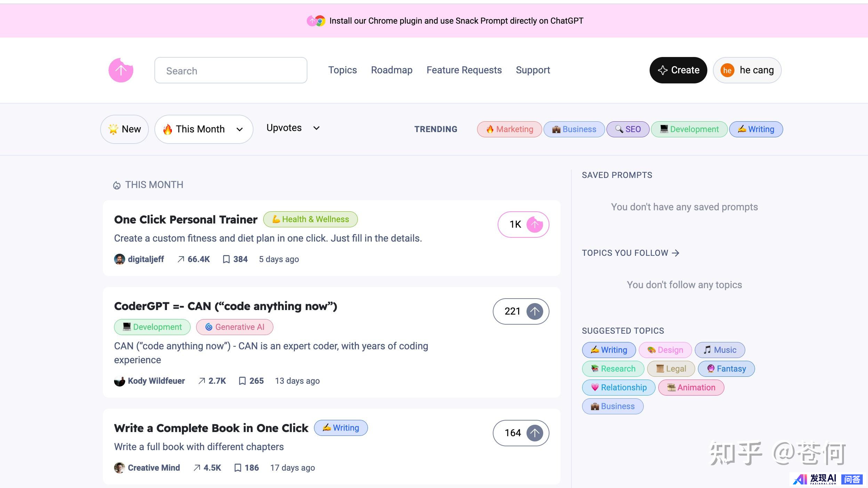
Task: Open Write a Complete Book in One Click
Action: coord(211,428)
